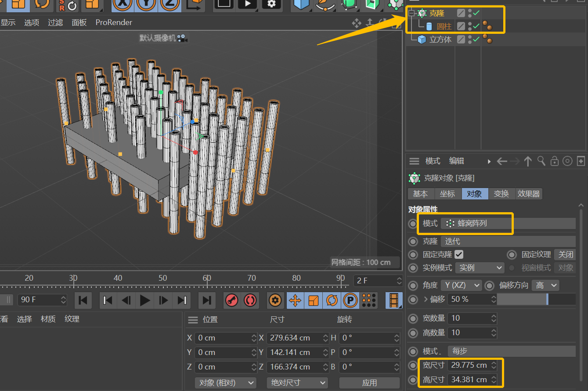Play the animation forward
Viewport: 588px width, 391px height.
145,300
